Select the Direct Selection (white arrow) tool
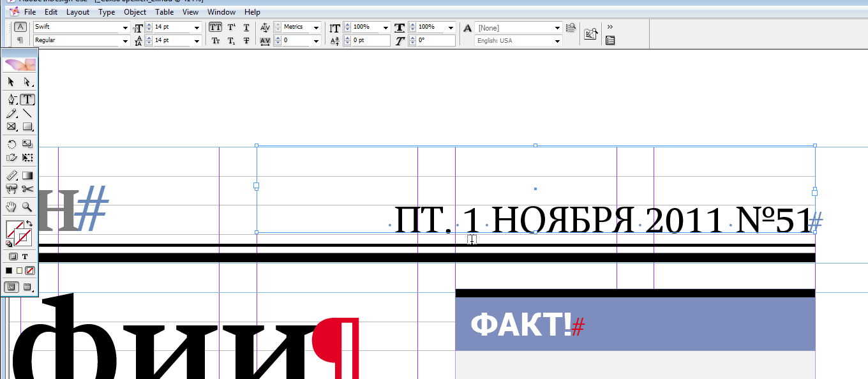Viewport: 868px width, 379px height. [x=27, y=82]
